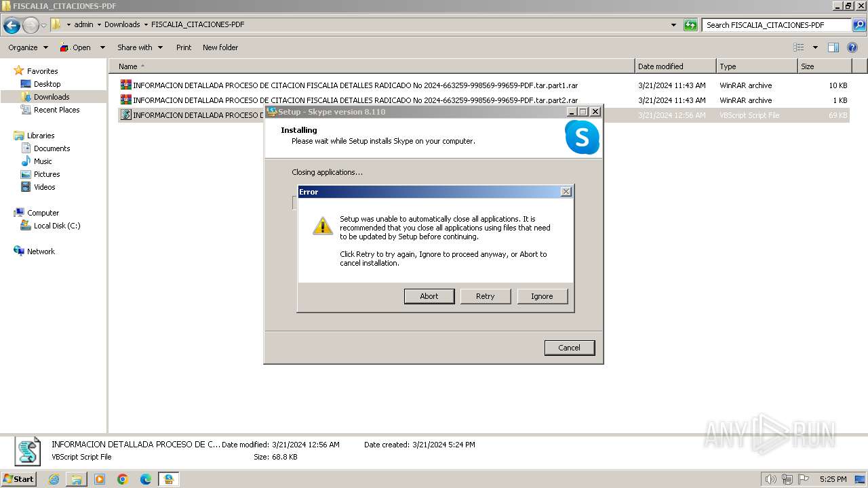Select Videos library
Viewport: 868px width, 488px height.
point(44,187)
